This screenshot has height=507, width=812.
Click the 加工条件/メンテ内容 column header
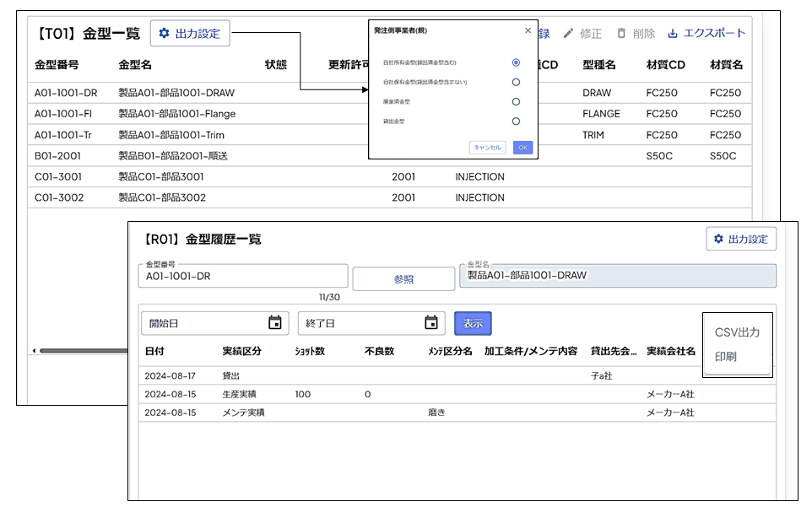tap(531, 351)
